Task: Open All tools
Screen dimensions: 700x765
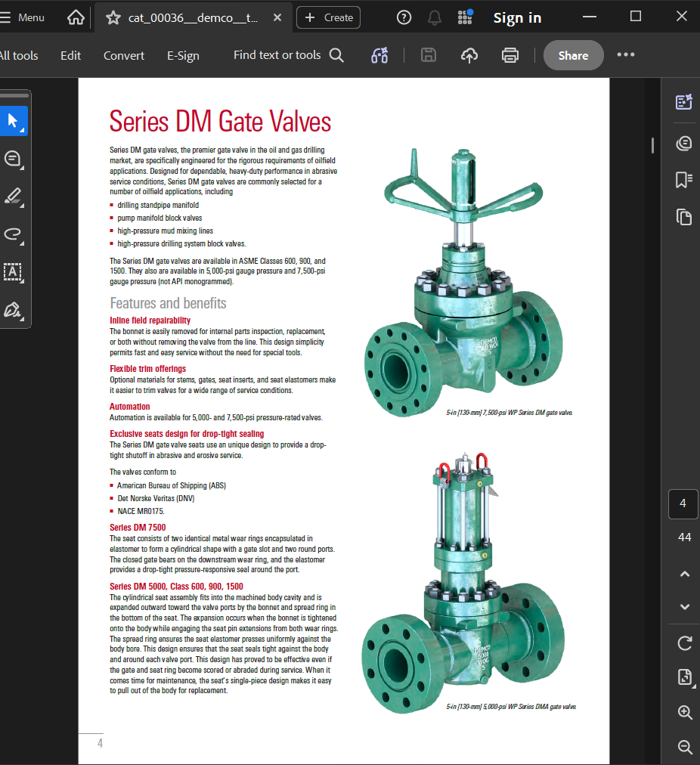Action: [19, 56]
